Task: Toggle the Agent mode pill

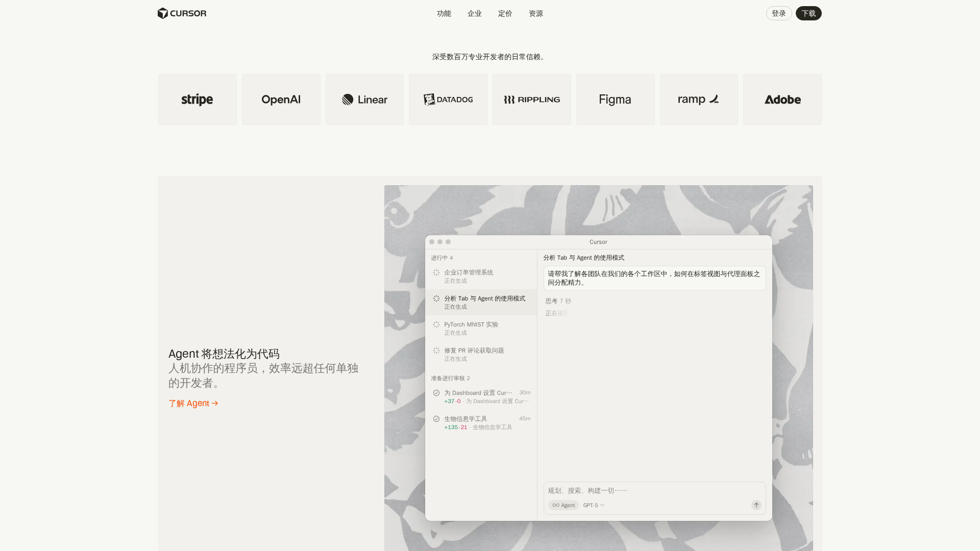Action: click(563, 505)
